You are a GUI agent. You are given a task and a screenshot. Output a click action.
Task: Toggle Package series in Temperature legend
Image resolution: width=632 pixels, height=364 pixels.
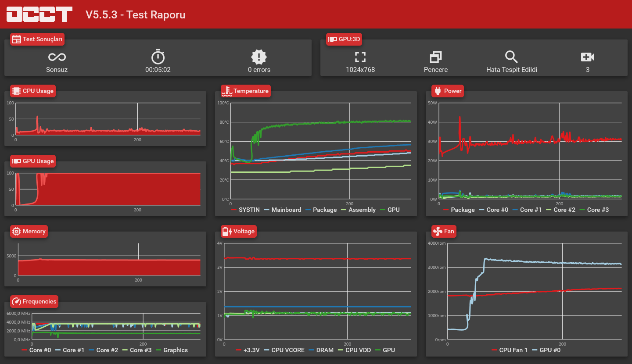tap(320, 210)
